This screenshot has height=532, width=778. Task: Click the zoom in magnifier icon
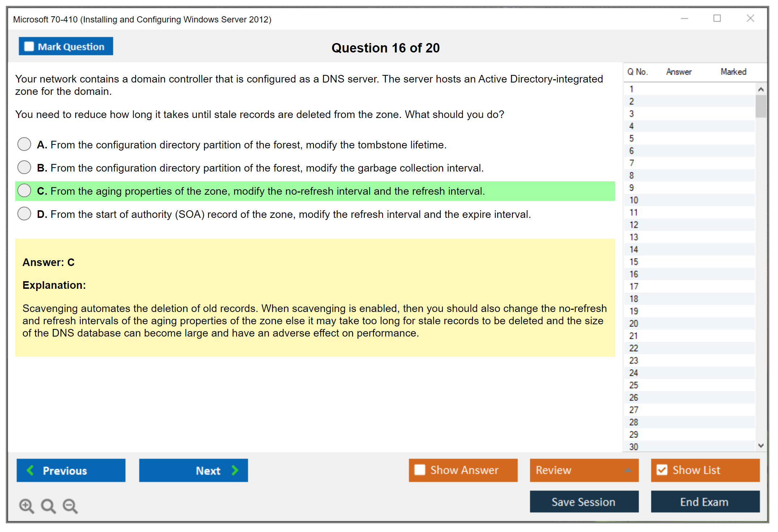coord(26,506)
